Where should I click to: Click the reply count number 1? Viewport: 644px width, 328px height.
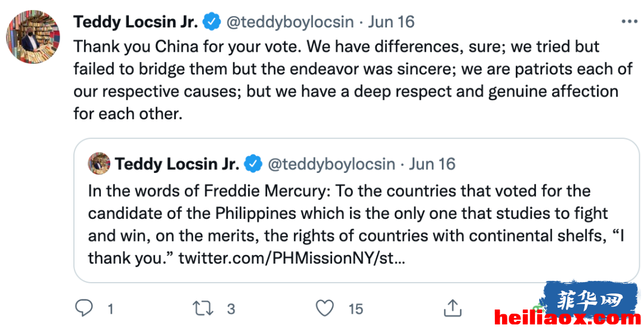[110, 309]
